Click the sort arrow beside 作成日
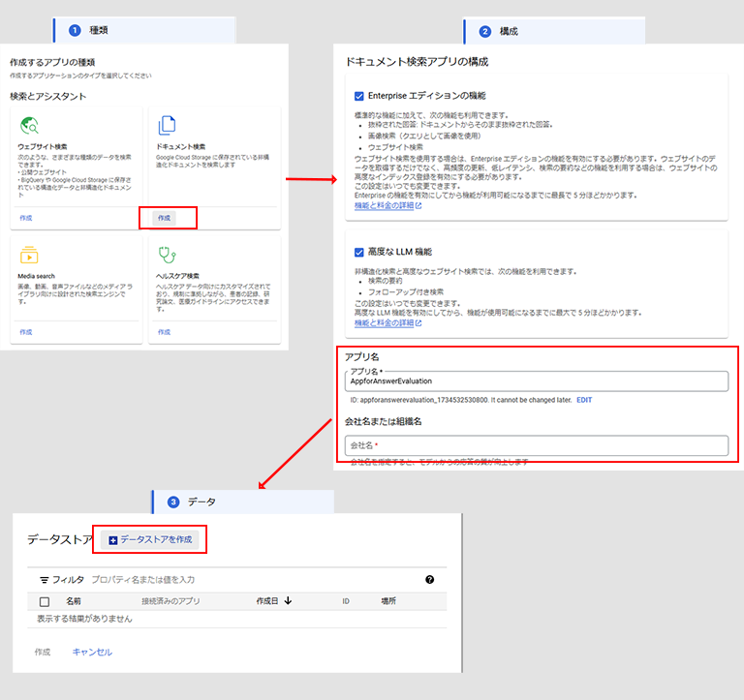Viewport: 744px width, 700px height. 288,601
